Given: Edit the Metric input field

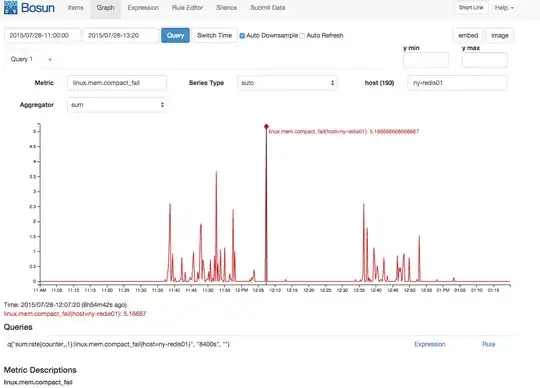Looking at the screenshot, I should [x=117, y=83].
